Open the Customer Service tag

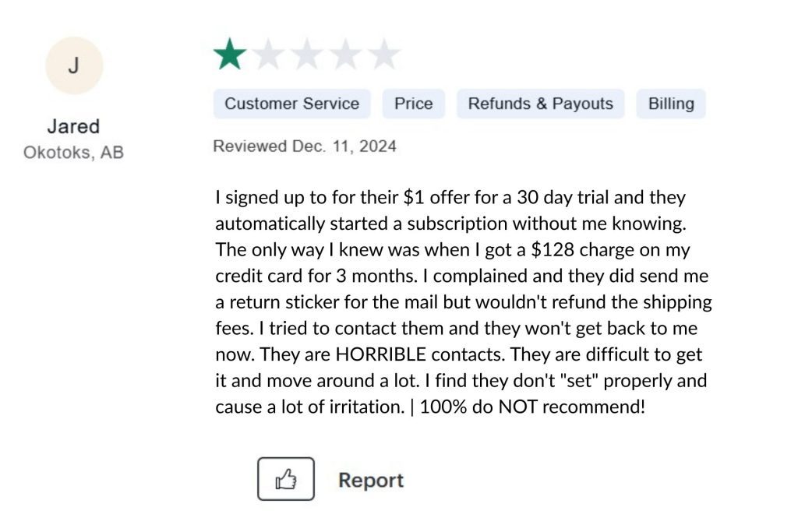[x=291, y=104]
